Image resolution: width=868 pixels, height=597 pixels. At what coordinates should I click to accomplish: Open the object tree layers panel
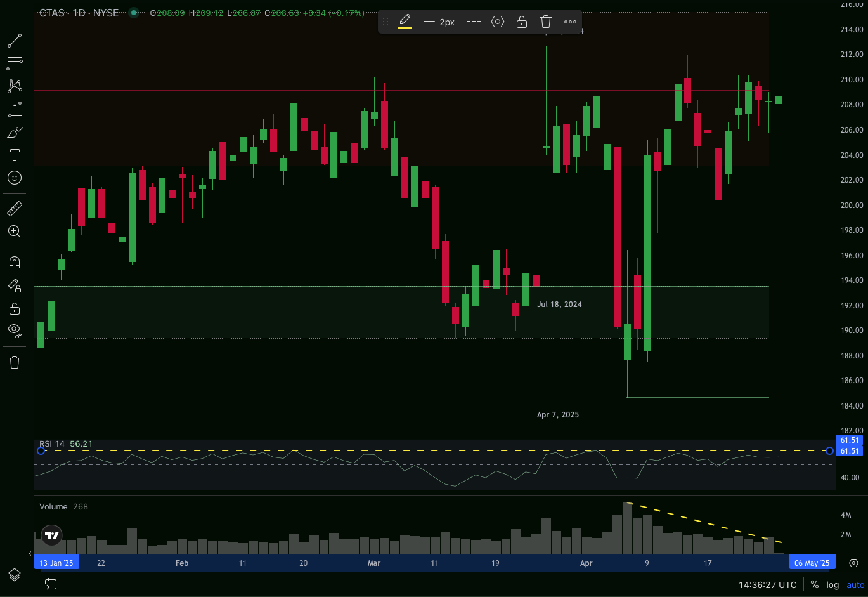tap(15, 575)
